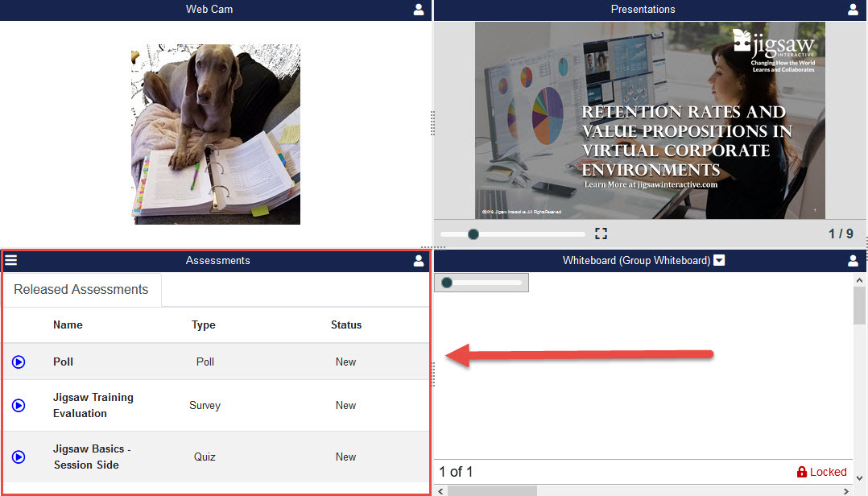
Task: Select the Released Assessments tab
Action: [x=81, y=290]
